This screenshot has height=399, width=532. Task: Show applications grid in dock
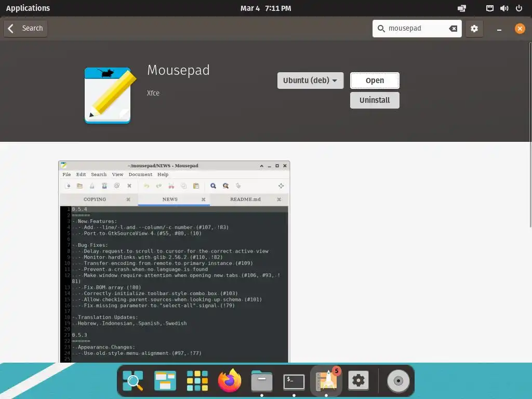click(x=197, y=381)
